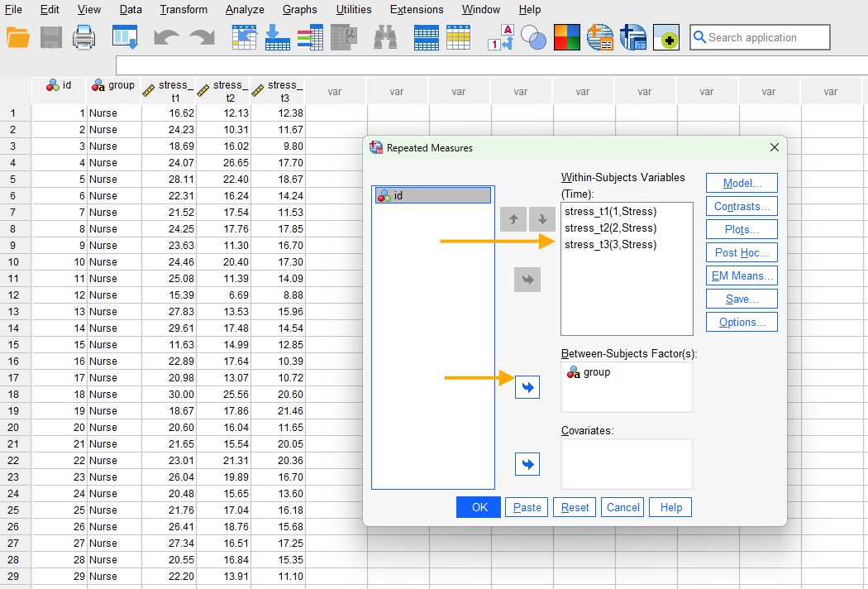Click the Redo arrow icon
868x589 pixels.
point(202,38)
